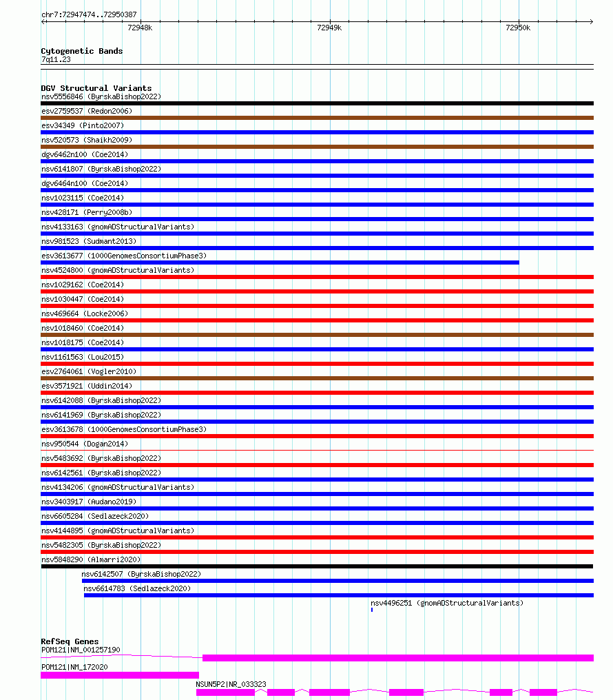
Task: Click the tiny blue nsv4496251 variant mark
Action: pos(372,610)
